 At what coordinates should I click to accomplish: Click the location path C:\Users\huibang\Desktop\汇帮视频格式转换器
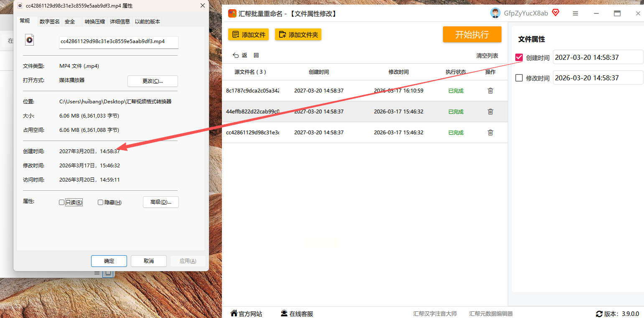[x=115, y=102]
